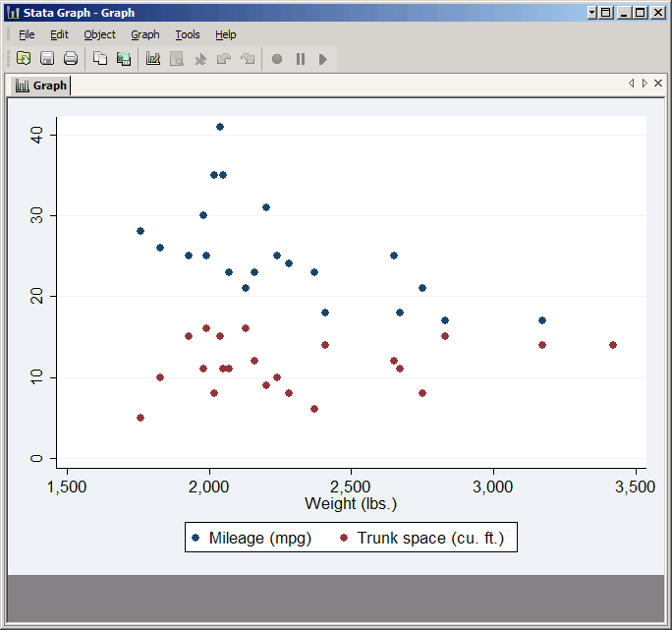The height and width of the screenshot is (630, 672).
Task: Expand the Tools menu
Action: pos(187,34)
